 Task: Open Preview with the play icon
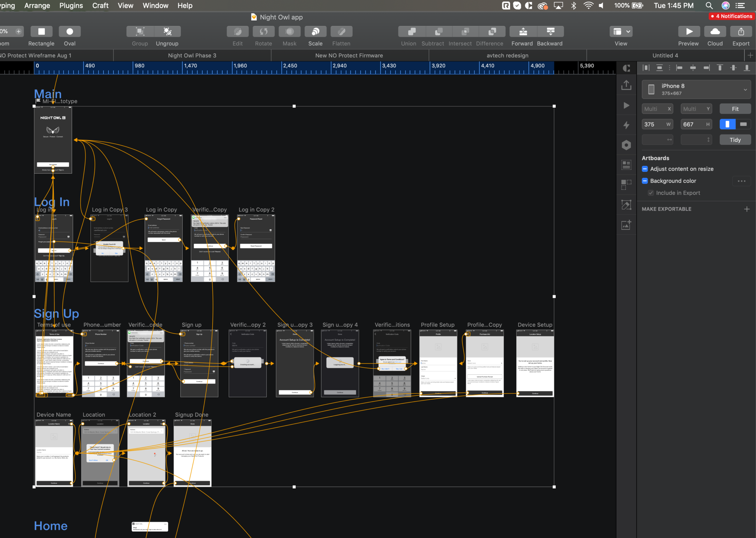click(x=689, y=31)
